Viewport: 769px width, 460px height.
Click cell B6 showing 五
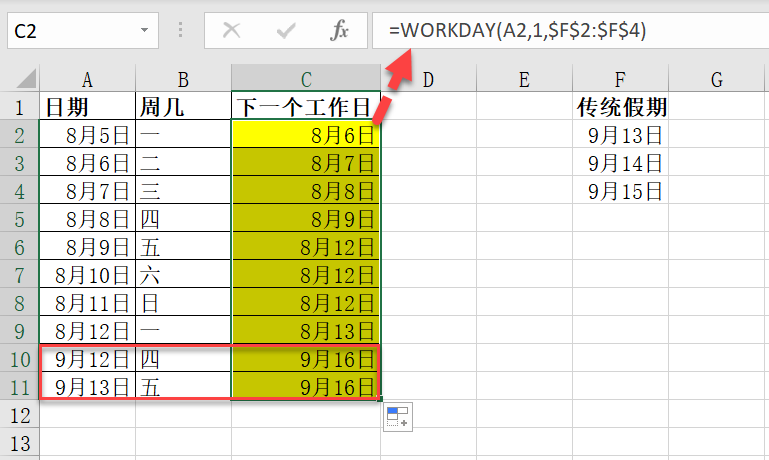tap(183, 246)
